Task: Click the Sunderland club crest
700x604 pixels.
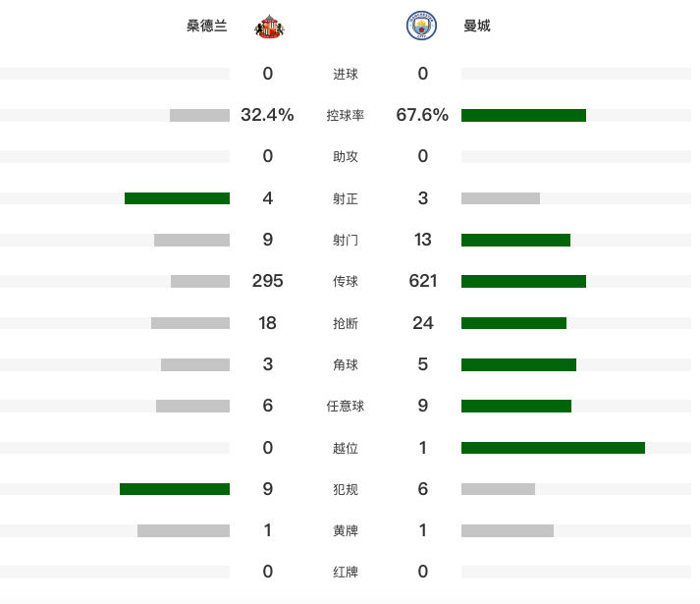Action: pos(269,27)
